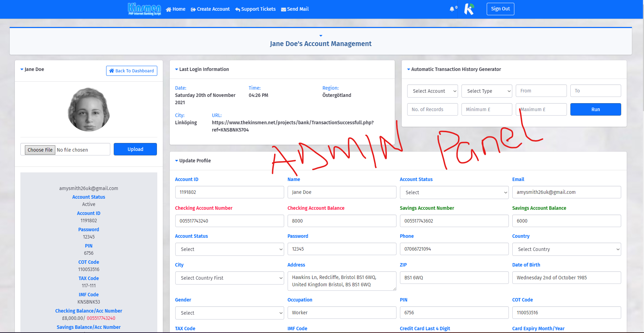Viewport: 644px width, 333px height.
Task: Click the K brand icon near Sign Out
Action: tap(469, 9)
